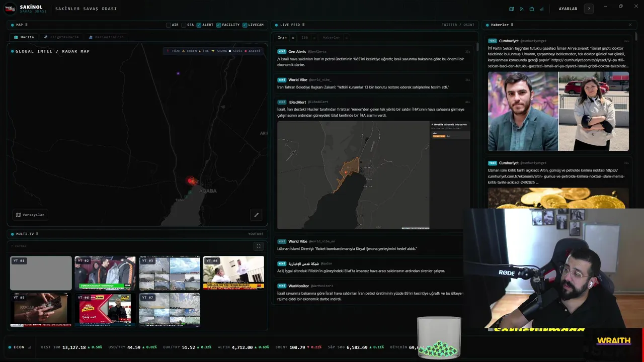Click the WarMonitor account name
The width and height of the screenshot is (644, 362).
tap(298, 286)
